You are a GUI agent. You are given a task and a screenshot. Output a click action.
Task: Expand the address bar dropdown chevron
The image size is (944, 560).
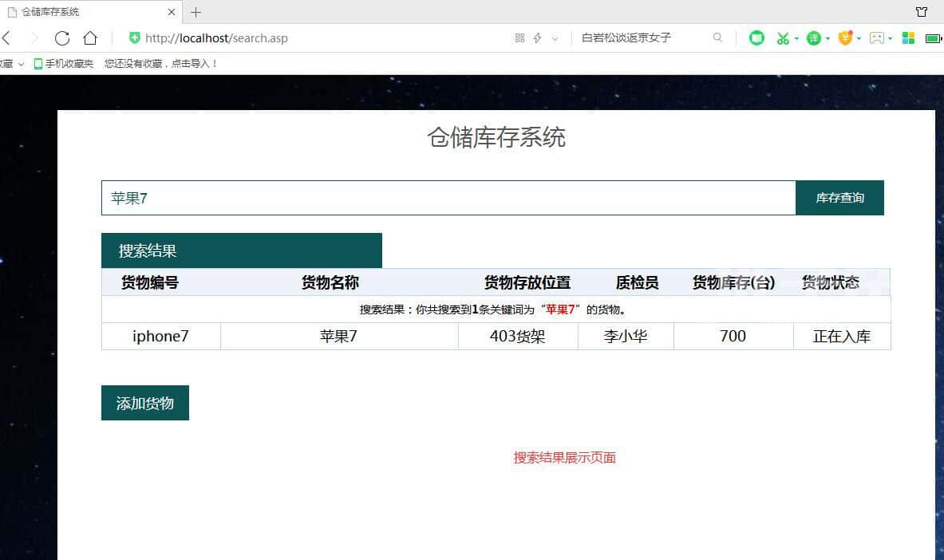pos(555,38)
